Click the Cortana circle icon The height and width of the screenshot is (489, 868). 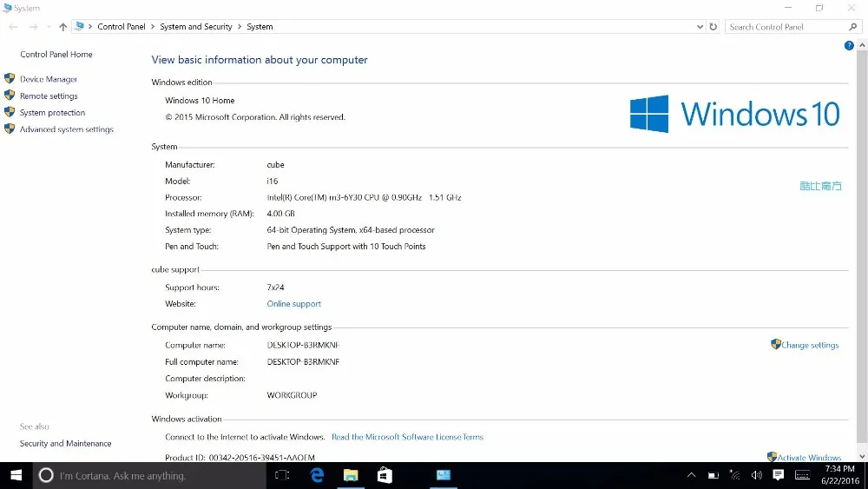click(x=46, y=475)
